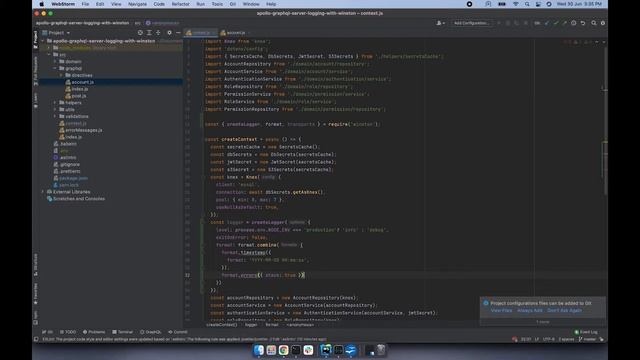Open Favorites side tab
This screenshot has height=360, width=640.
tap(36, 294)
